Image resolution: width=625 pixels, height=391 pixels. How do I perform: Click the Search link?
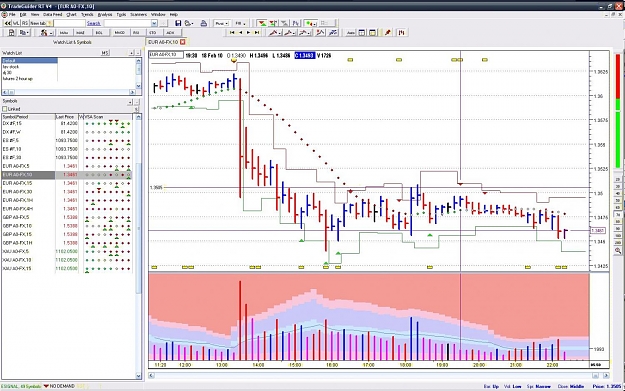pos(94,23)
